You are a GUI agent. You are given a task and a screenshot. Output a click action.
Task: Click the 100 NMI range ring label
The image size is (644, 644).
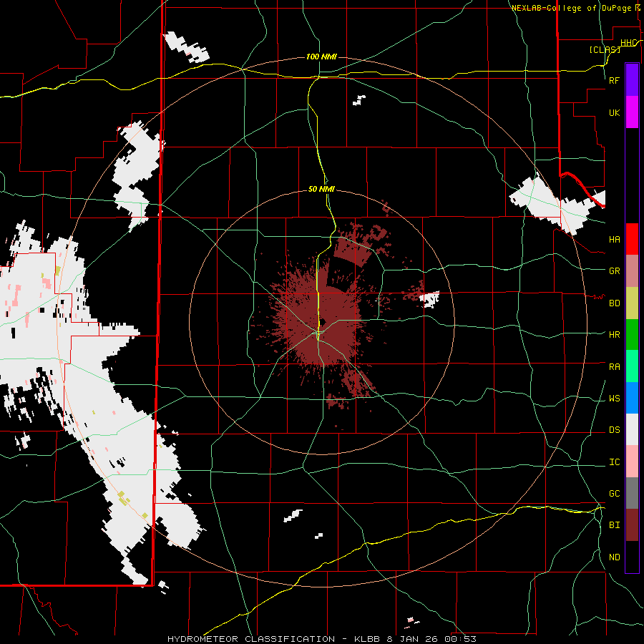(x=321, y=57)
